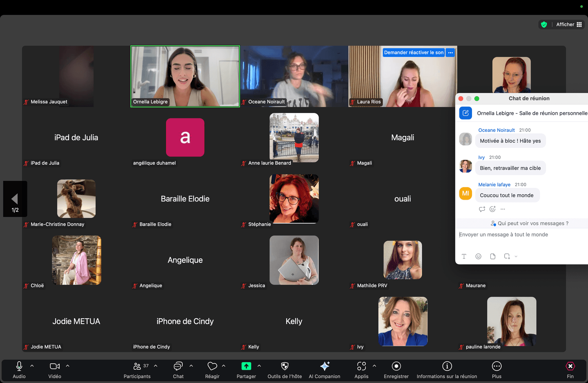Expand share options arrow beside Partager

click(259, 366)
